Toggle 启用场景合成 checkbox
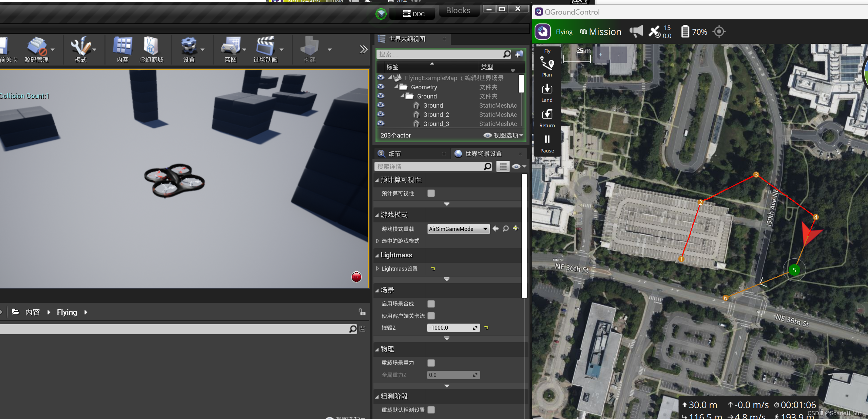868x419 pixels. tap(431, 303)
